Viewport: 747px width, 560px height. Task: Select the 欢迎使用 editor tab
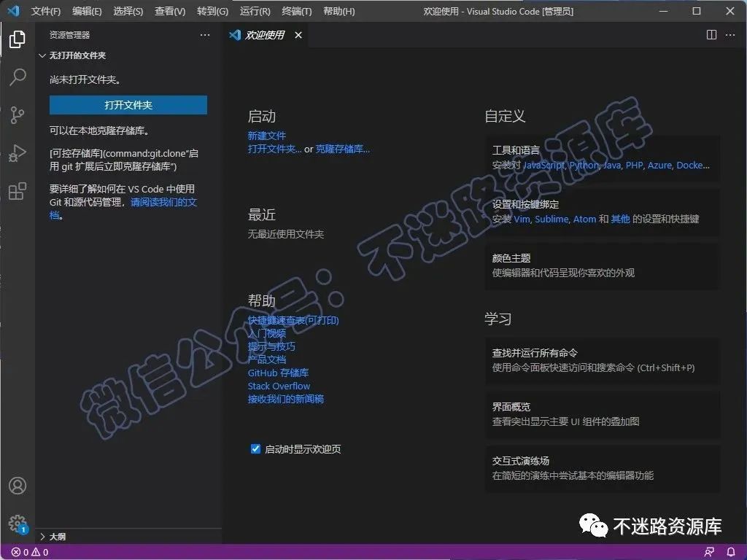[x=265, y=35]
